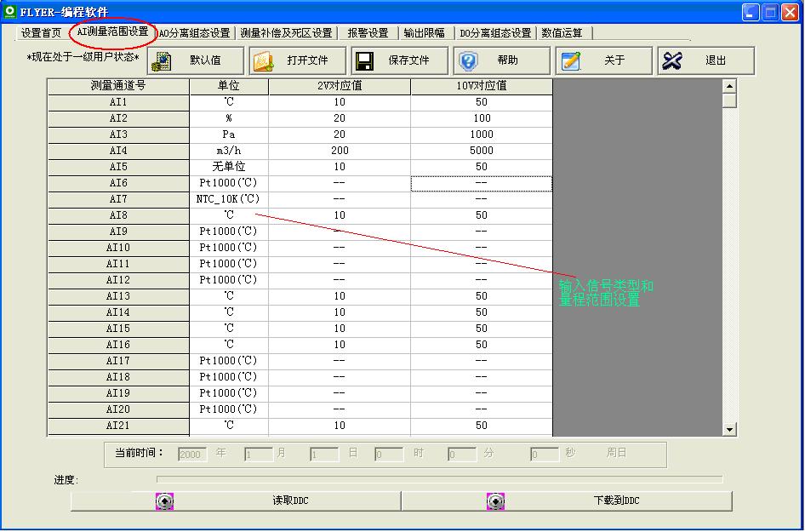Click the 下载到DDC button icon
Image resolution: width=805 pixels, height=532 pixels.
pos(495,501)
